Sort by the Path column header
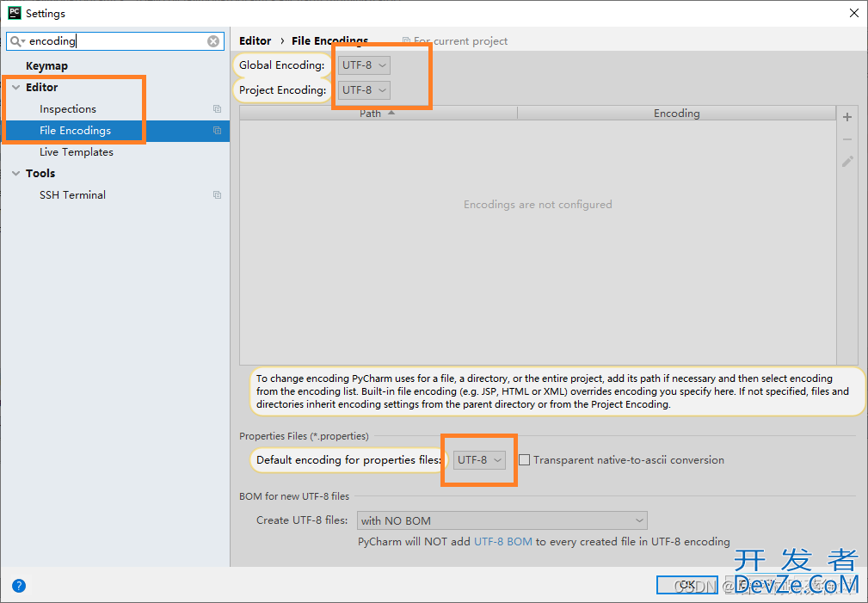868x603 pixels. [379, 113]
